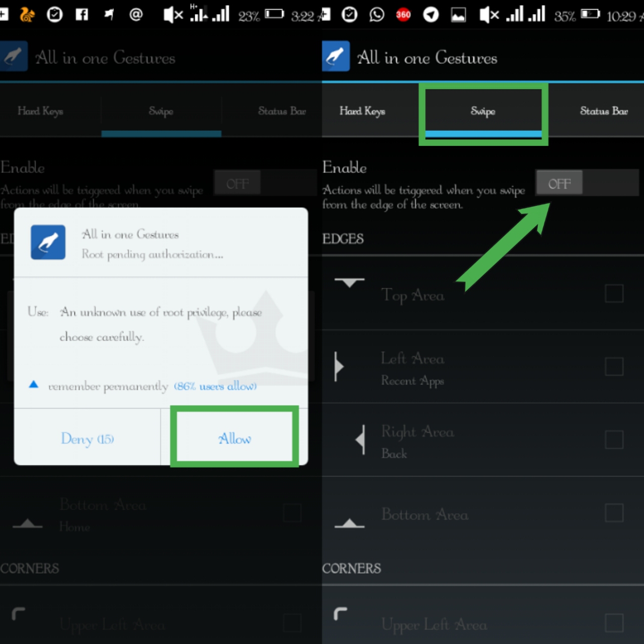
Task: Tap the @ notification icon, left status bar
Action: point(136,15)
